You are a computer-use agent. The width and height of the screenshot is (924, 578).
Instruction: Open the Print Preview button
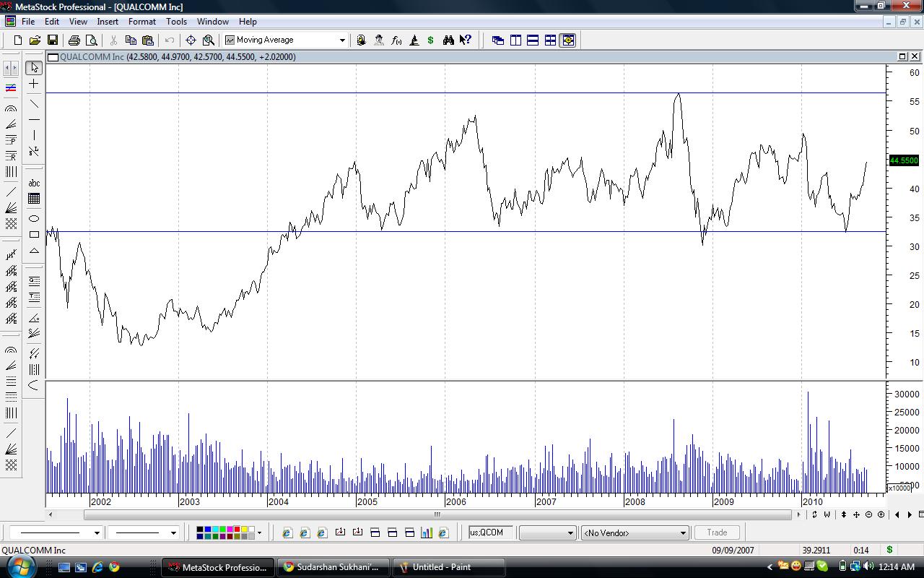[x=90, y=40]
